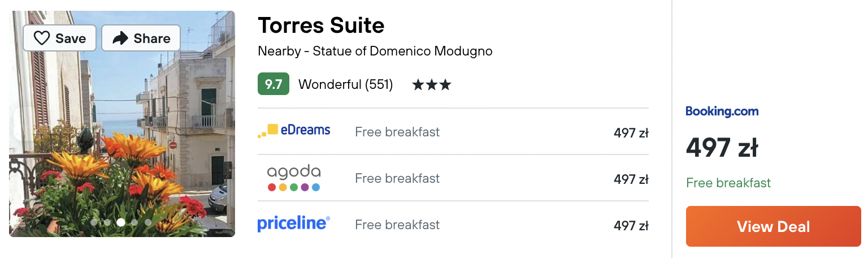This screenshot has width=868, height=258.
Task: Click the priceline logo
Action: point(294,223)
